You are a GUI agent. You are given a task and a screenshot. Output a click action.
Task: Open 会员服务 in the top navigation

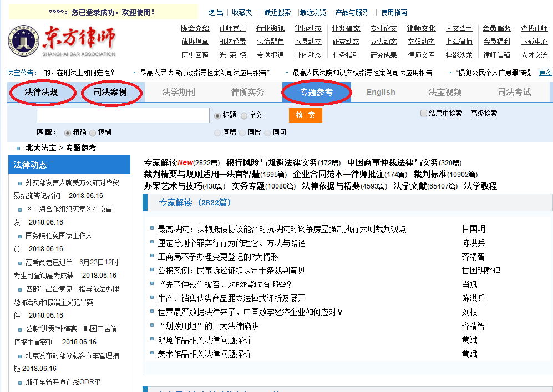tap(496, 28)
